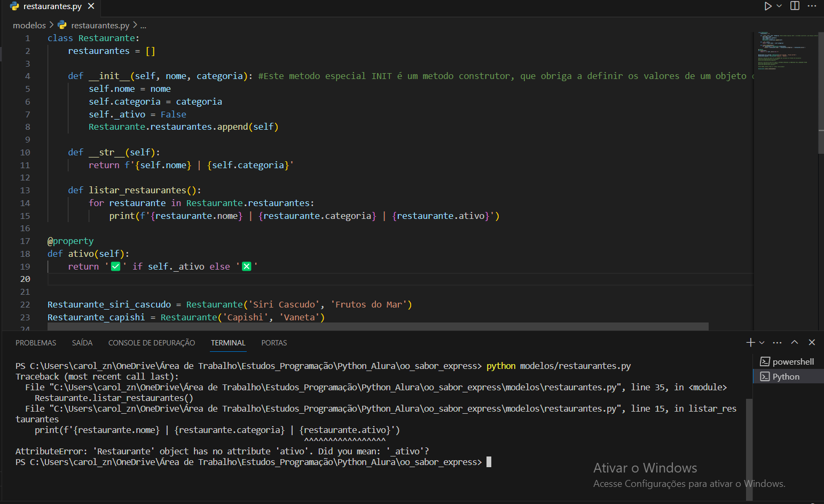Click the code minimap preview
824x504 pixels.
tap(785, 51)
